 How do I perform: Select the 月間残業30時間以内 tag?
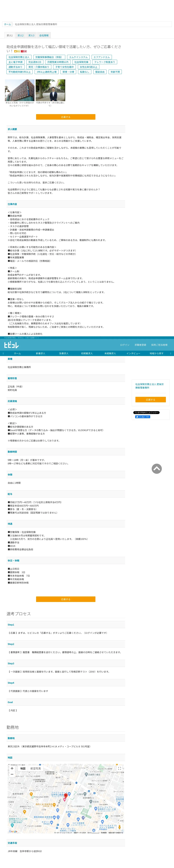point(58,62)
